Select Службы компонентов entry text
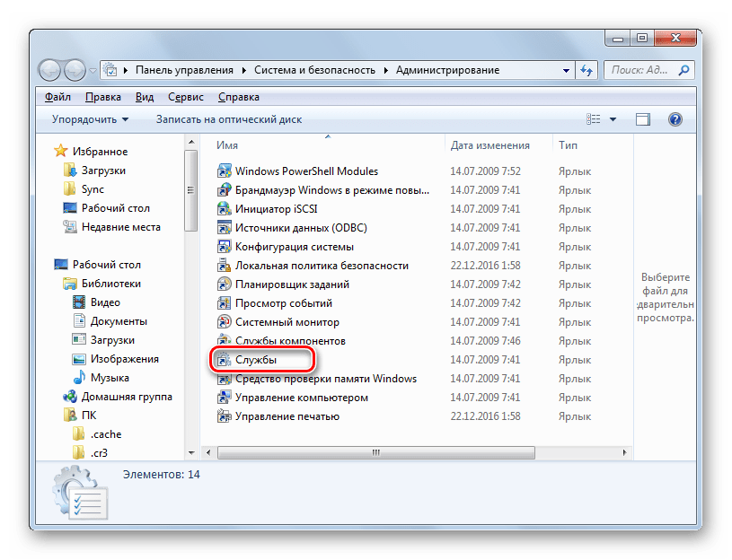The height and width of the screenshot is (560, 732). (290, 341)
